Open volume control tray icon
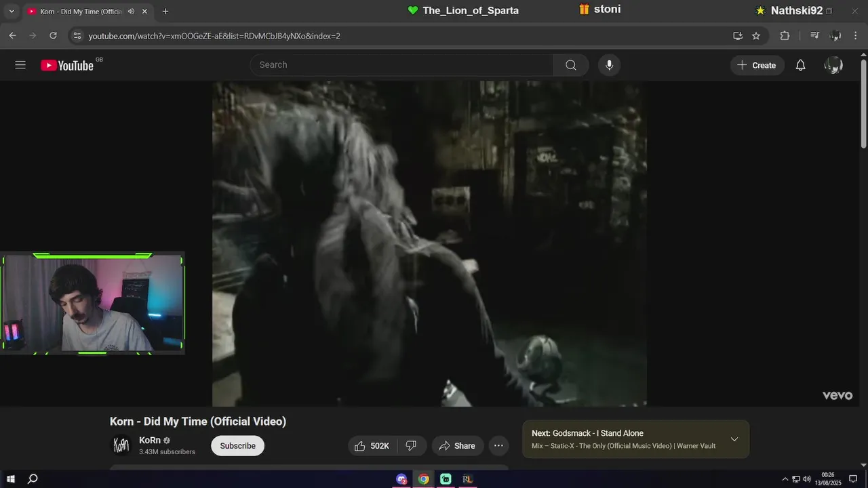Image resolution: width=868 pixels, height=488 pixels. 807,479
